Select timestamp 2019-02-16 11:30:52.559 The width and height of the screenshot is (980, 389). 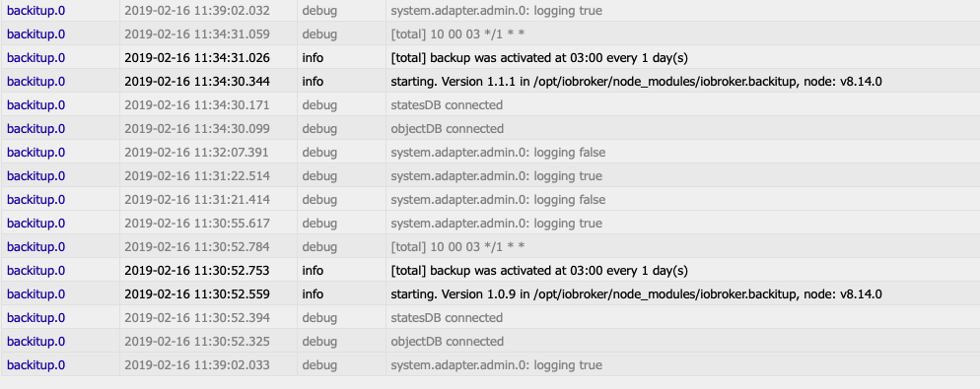197,294
